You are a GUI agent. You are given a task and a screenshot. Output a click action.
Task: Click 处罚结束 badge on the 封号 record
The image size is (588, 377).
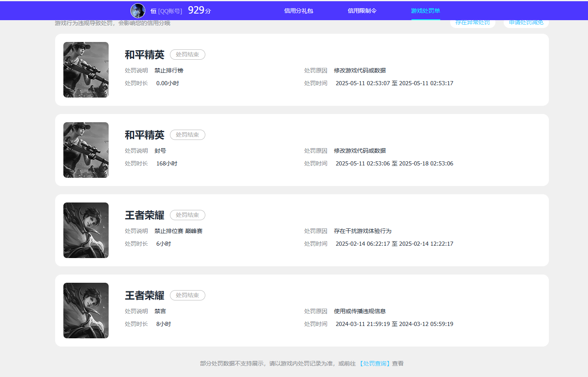(x=187, y=135)
